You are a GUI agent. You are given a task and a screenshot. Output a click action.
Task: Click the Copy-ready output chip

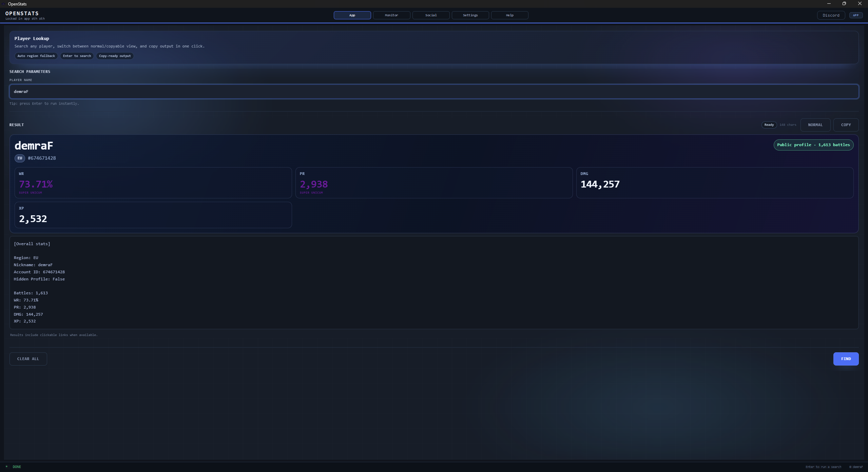(x=115, y=56)
